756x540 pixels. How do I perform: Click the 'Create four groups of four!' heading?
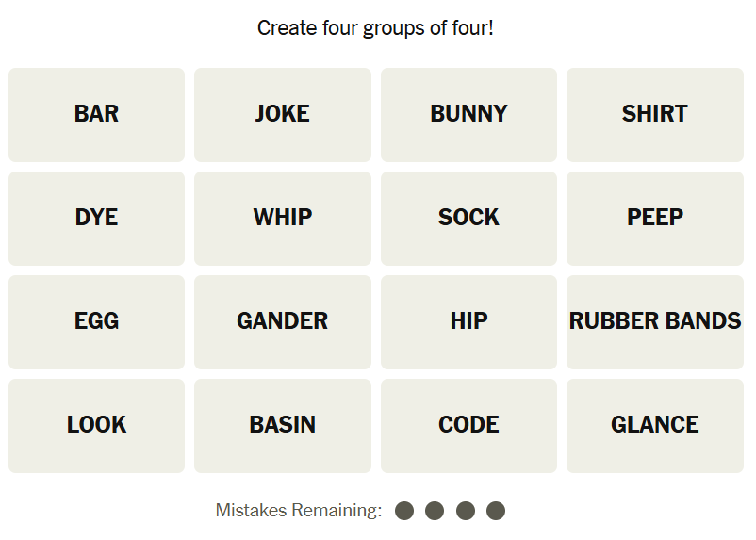(x=375, y=28)
